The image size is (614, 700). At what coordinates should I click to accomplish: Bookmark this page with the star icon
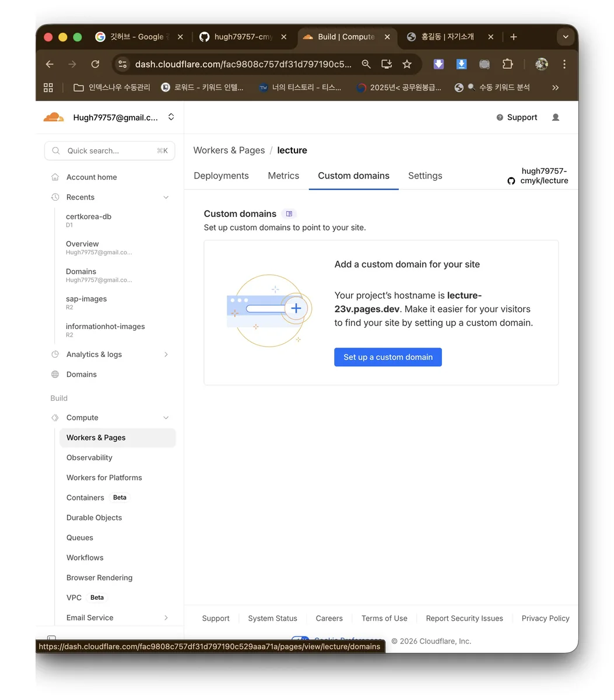point(407,64)
